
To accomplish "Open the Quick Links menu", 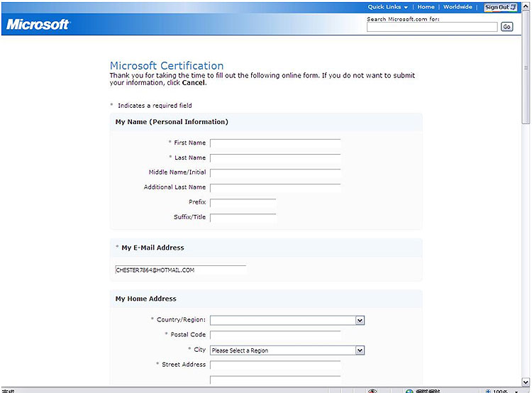I will 388,7.
